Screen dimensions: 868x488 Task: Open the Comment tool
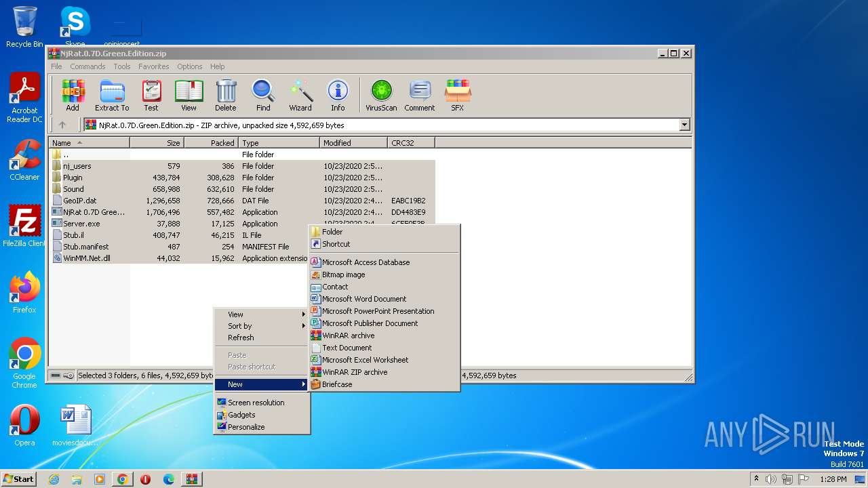[x=420, y=95]
